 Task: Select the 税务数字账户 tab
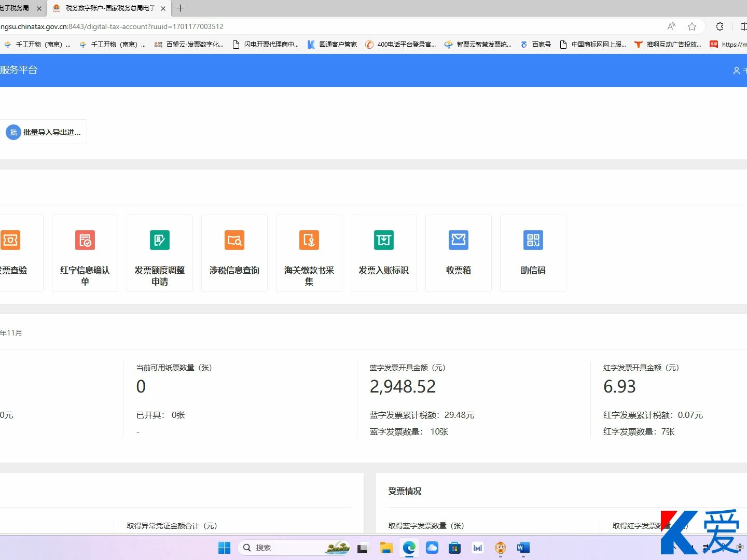coord(109,8)
